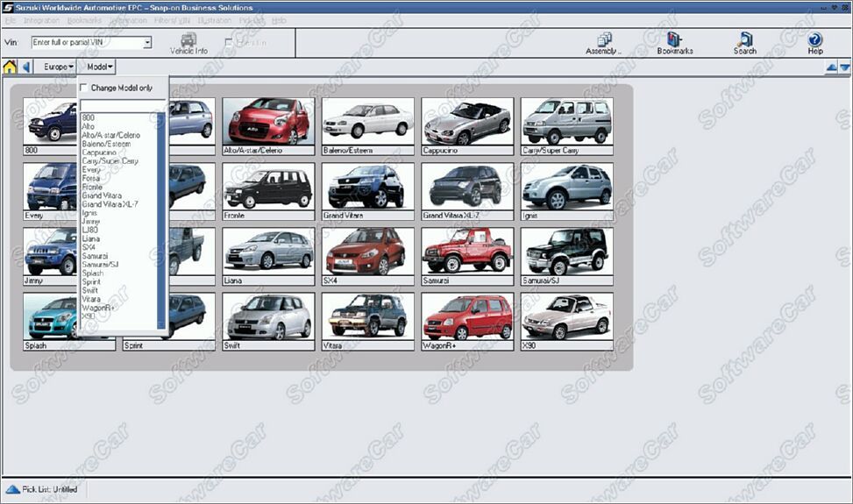The height and width of the screenshot is (504, 853).
Task: Open the Illustration menu
Action: [215, 19]
